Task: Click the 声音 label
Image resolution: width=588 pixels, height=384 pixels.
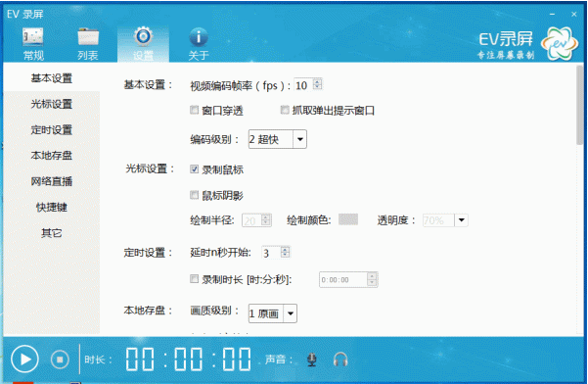Action: point(278,360)
